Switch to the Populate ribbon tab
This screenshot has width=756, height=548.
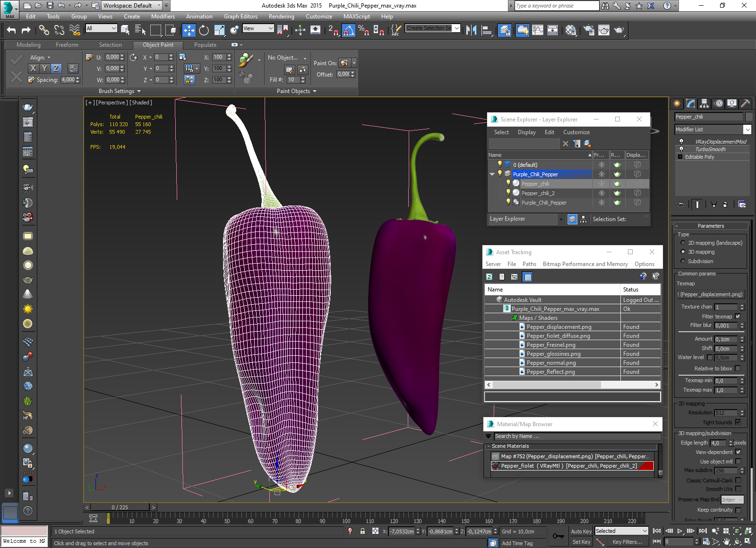click(x=205, y=45)
